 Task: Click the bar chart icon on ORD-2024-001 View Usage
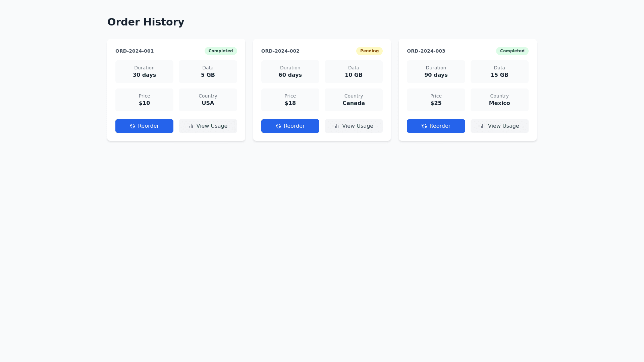[x=191, y=126]
